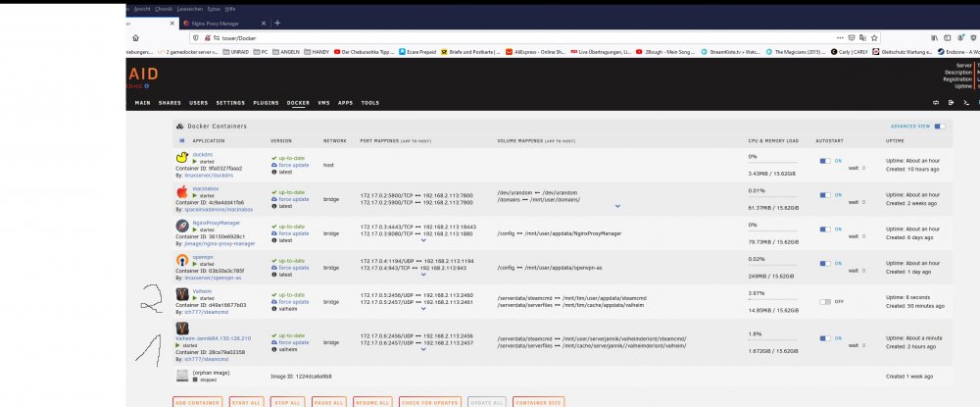Open the UNRAID bookmarks folder
This screenshot has width=980, height=407.
(x=235, y=52)
